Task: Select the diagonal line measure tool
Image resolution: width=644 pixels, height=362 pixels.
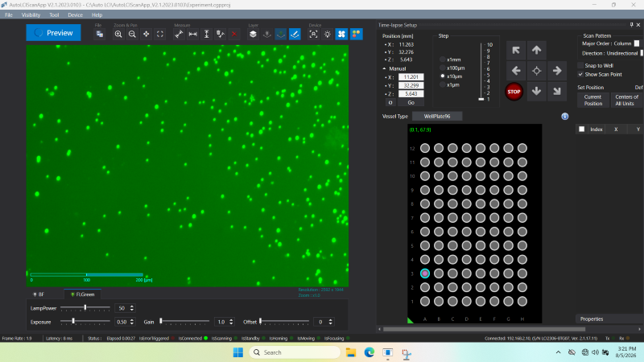Action: tap(179, 34)
